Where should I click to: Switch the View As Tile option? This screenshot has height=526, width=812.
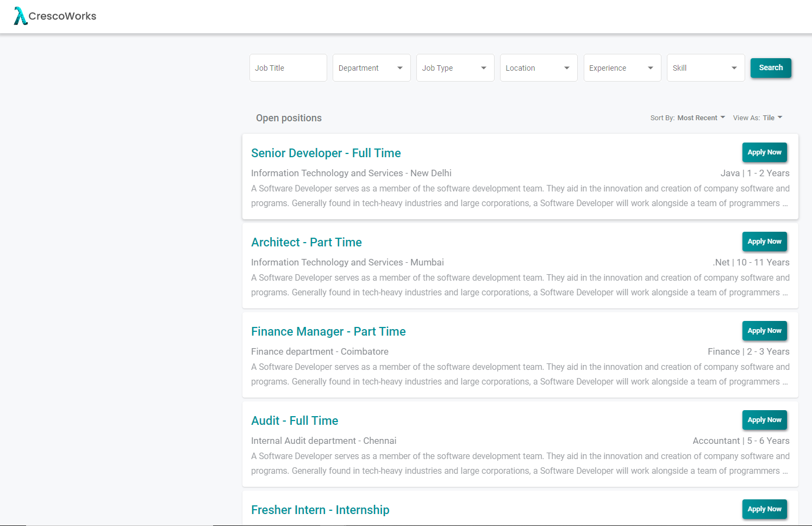(x=772, y=118)
